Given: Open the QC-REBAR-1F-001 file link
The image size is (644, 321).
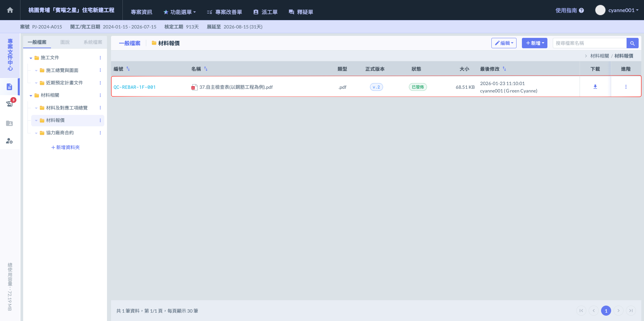Looking at the screenshot, I should pos(135,87).
